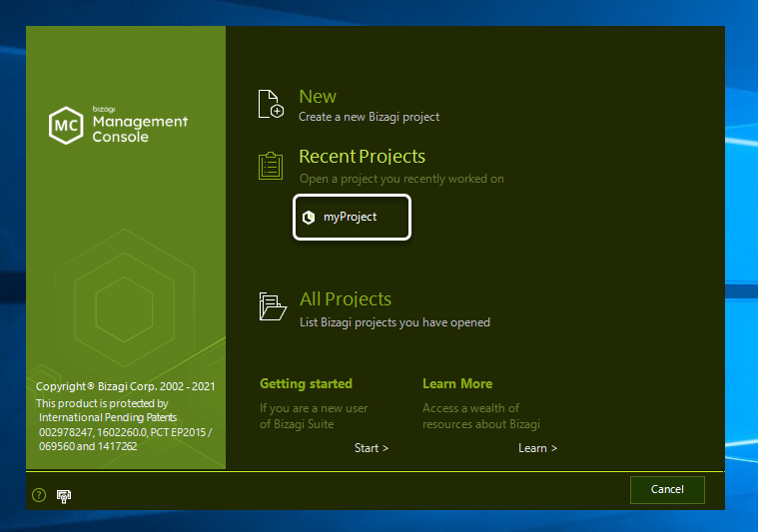Click 'Access a wealth of' description text
Viewport: 758px width, 532px height.
point(470,408)
